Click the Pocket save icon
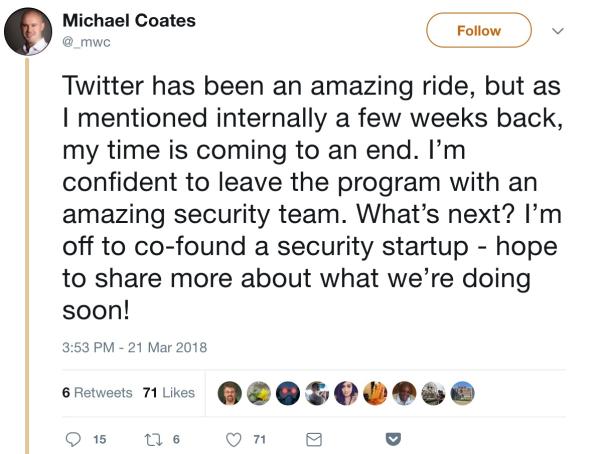 tap(393, 437)
